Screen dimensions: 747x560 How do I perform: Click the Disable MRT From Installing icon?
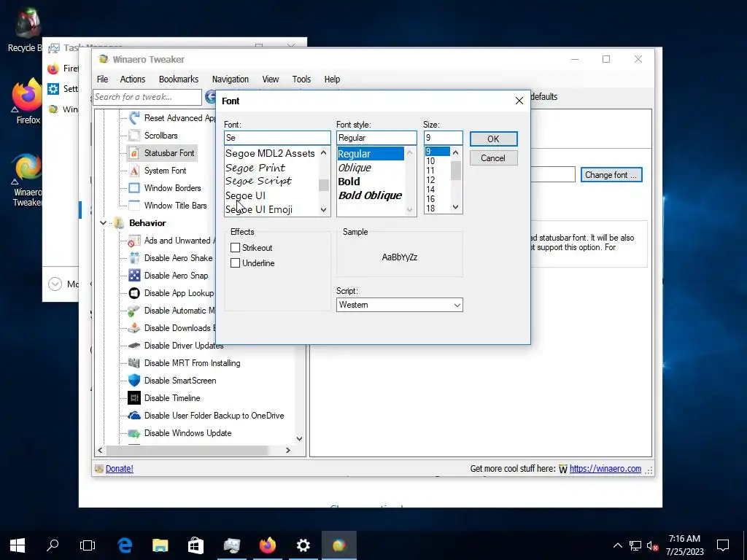pyautogui.click(x=134, y=363)
